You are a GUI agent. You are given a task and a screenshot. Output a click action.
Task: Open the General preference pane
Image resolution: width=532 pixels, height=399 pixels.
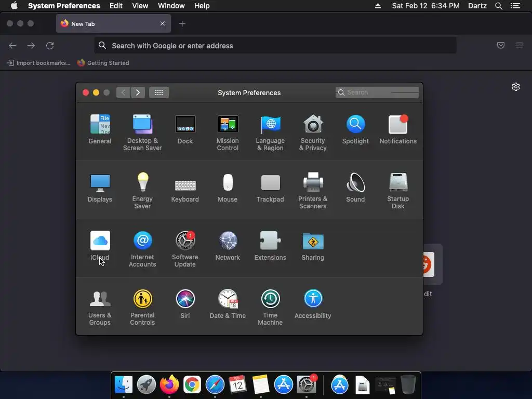click(100, 129)
